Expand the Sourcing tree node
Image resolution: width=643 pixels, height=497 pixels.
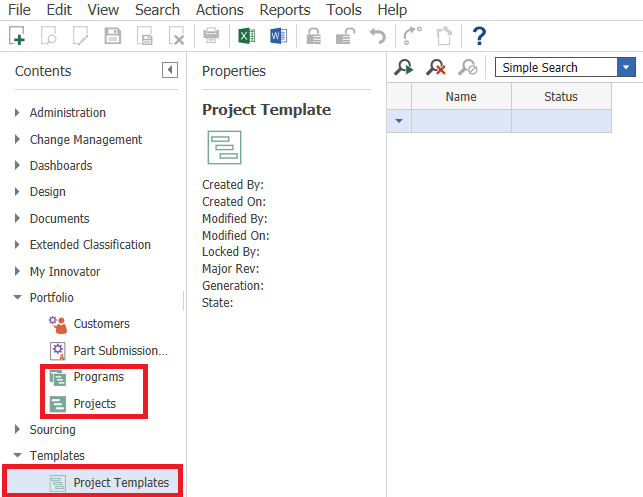18,430
